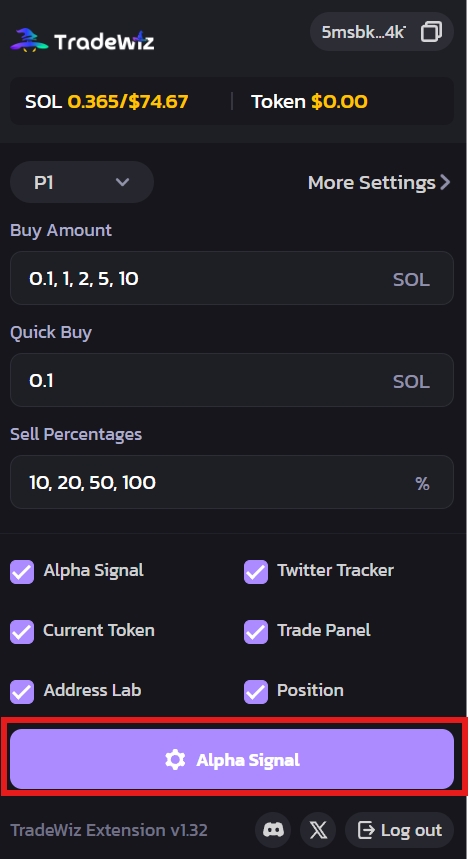Viewport: 469px width, 859px height.
Task: Uncheck the Alpha Signal checkbox
Action: pos(22,571)
